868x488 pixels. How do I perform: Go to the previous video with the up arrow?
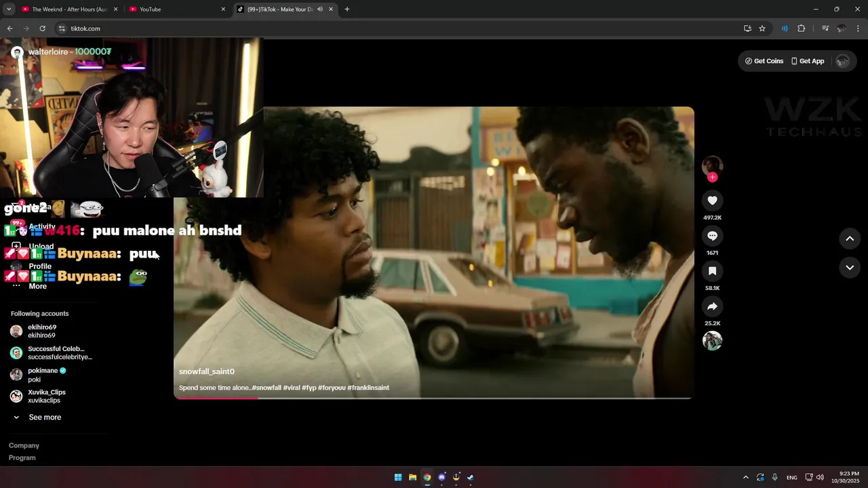pyautogui.click(x=850, y=239)
